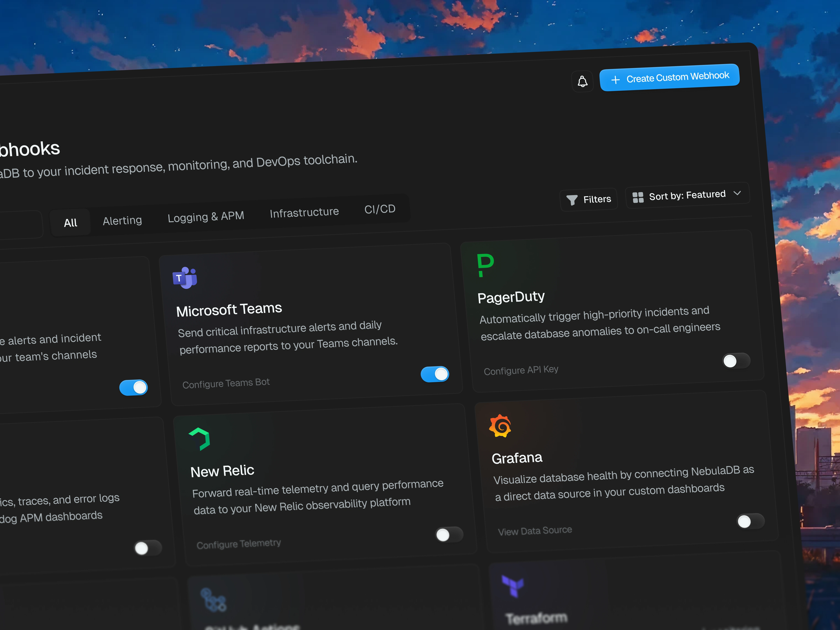This screenshot has height=630, width=840.
Task: Select the Logging & APM tab
Action: pyautogui.click(x=206, y=217)
